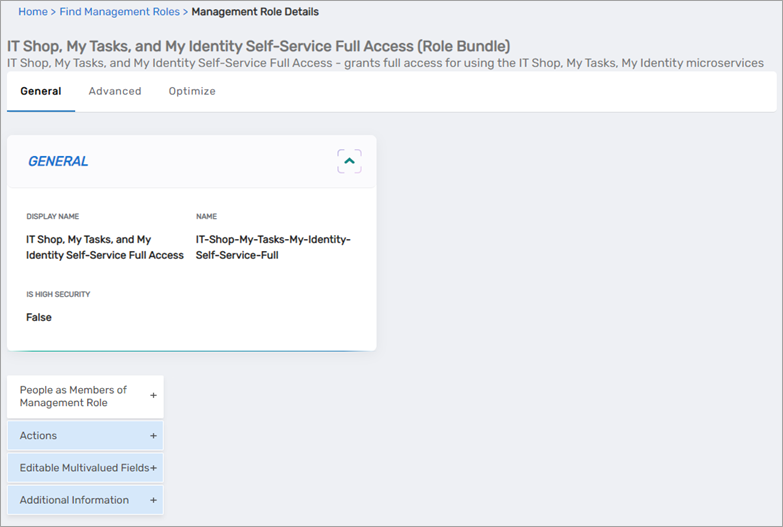The height and width of the screenshot is (527, 783).
Task: Click plus icon next to Additional Information
Action: 153,500
